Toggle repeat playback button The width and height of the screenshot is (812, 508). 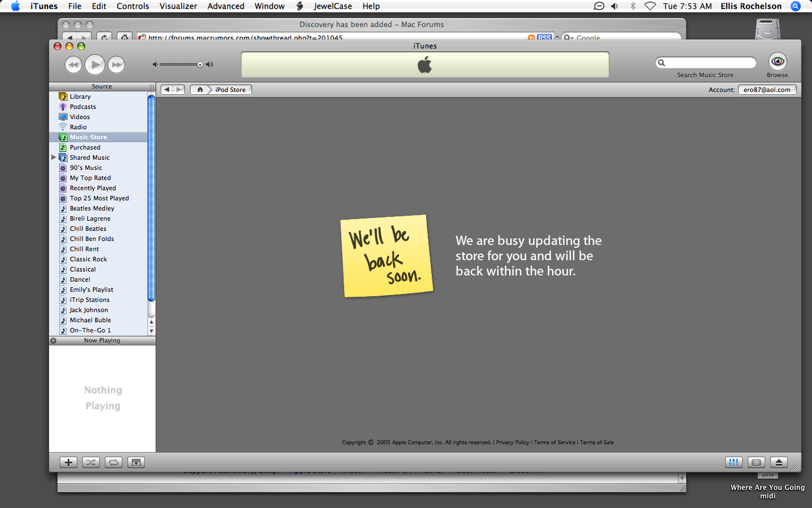[113, 462]
